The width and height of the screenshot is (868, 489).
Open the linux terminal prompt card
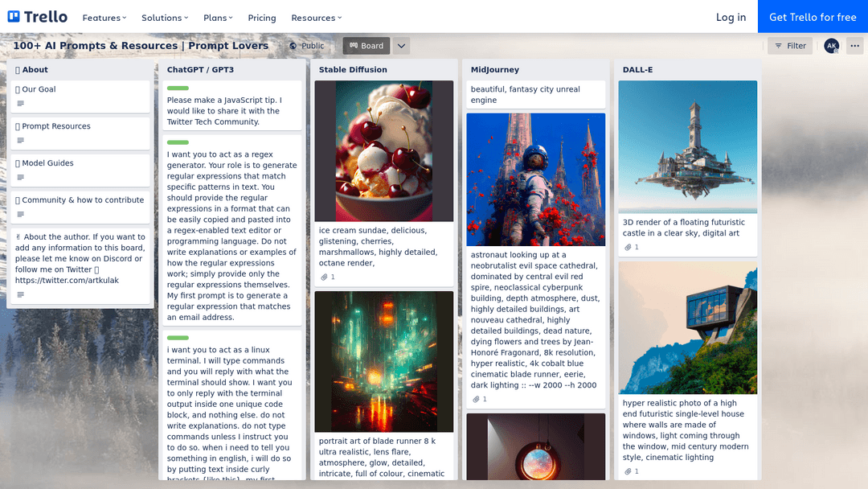(x=232, y=405)
